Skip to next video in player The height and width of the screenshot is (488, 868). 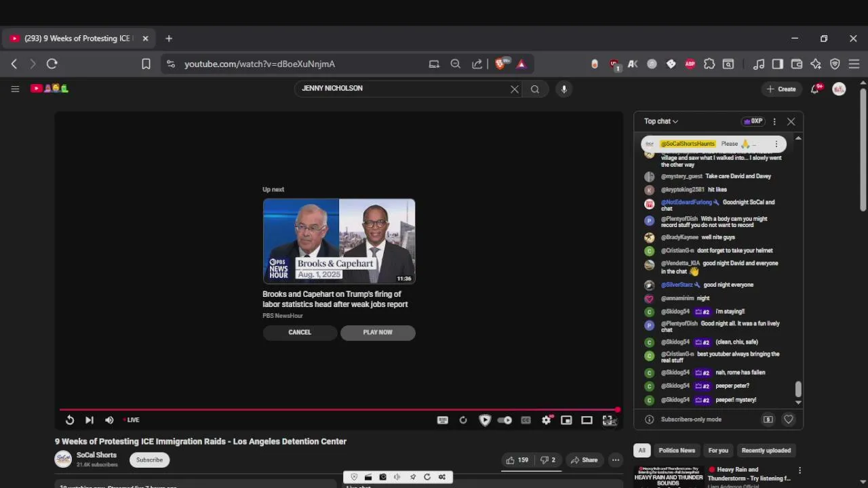pyautogui.click(x=90, y=420)
